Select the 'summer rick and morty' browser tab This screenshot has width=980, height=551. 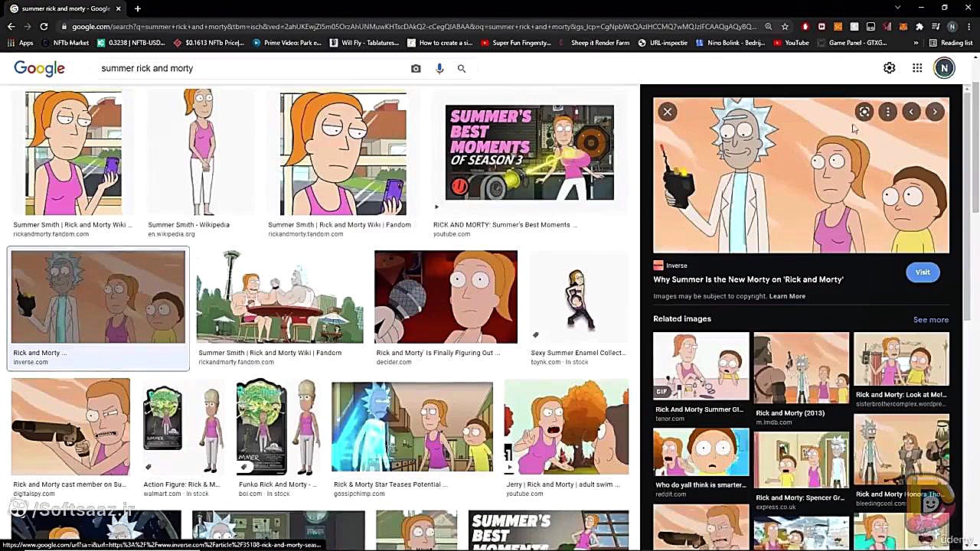64,8
